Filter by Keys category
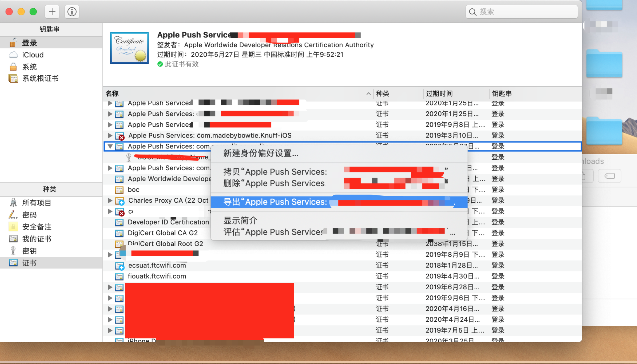This screenshot has width=637, height=364. pyautogui.click(x=29, y=251)
